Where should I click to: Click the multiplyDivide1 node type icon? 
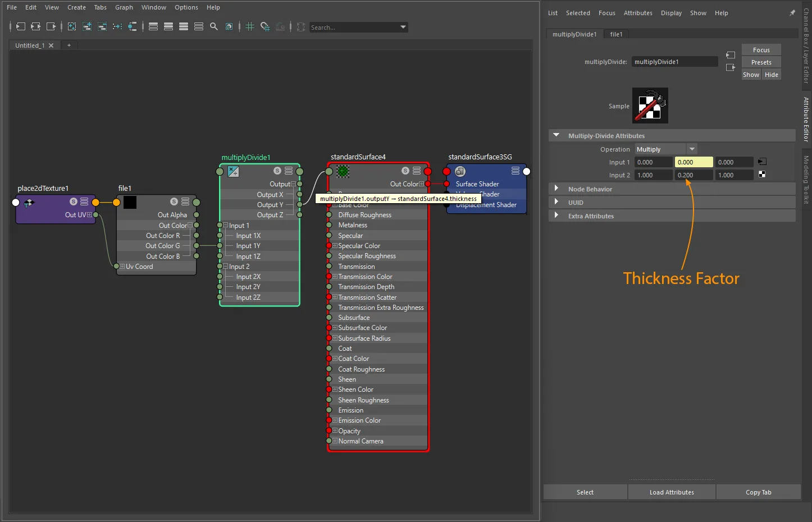point(233,171)
